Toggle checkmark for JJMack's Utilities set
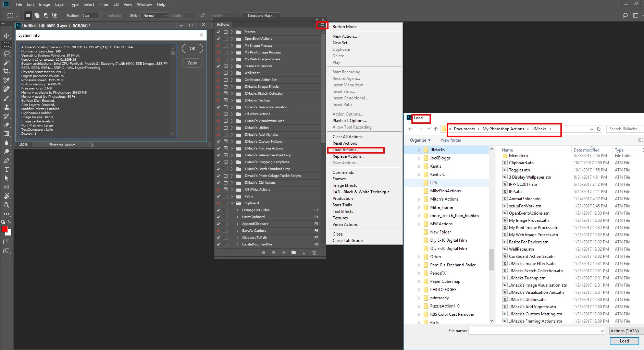This screenshot has width=644, height=350. (x=218, y=128)
